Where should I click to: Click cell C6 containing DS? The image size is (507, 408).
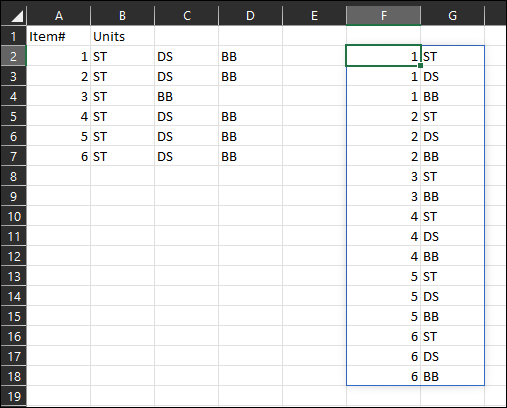[x=186, y=136]
